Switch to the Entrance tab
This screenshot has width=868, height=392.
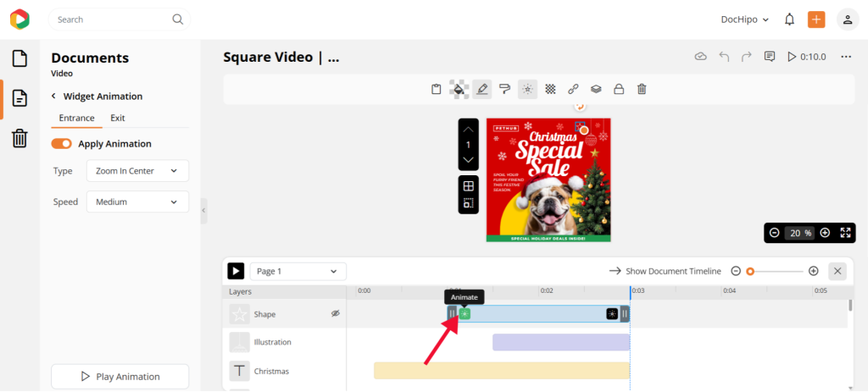(76, 118)
